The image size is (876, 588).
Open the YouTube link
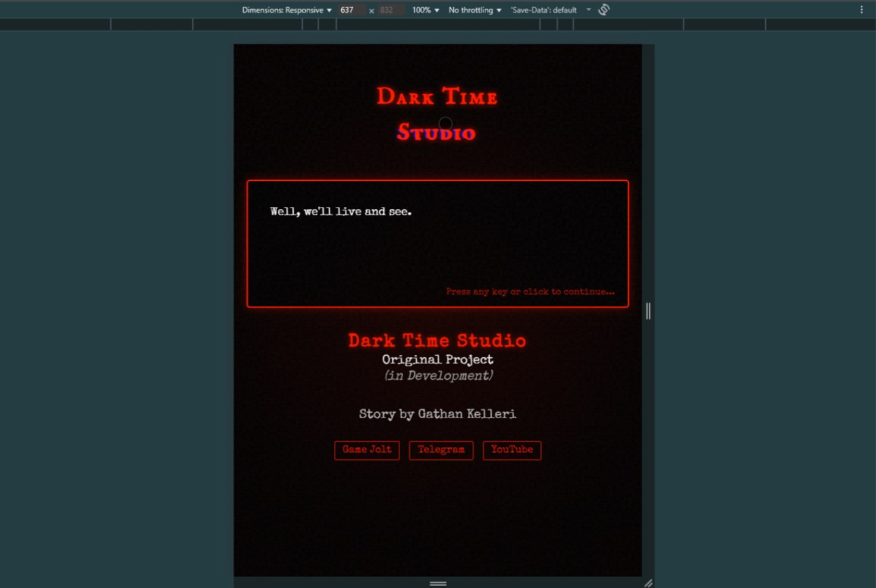(x=512, y=450)
